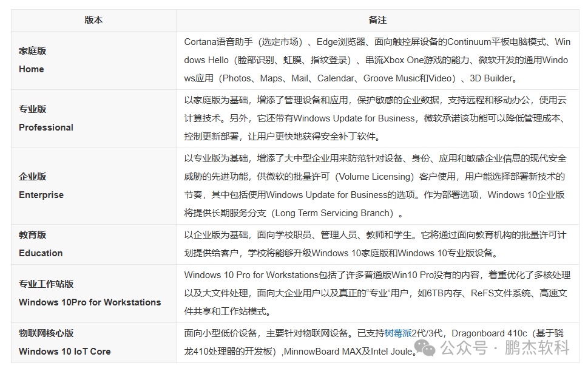Click the description starting 以专业版为基础

coord(377,186)
